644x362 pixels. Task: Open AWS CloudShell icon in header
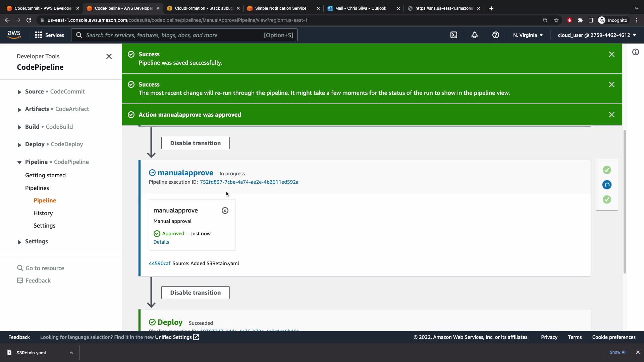[454, 35]
